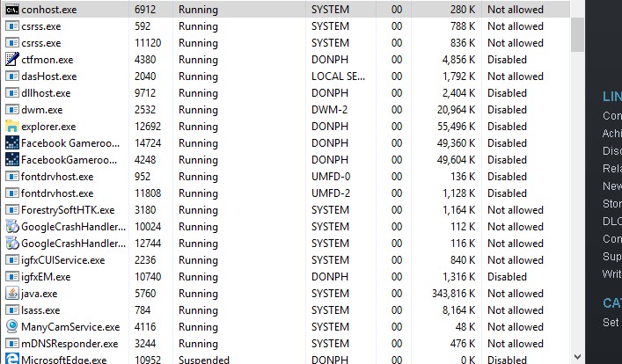Image resolution: width=622 pixels, height=364 pixels.
Task: Select the java.exe process name
Action: pyautogui.click(x=40, y=294)
